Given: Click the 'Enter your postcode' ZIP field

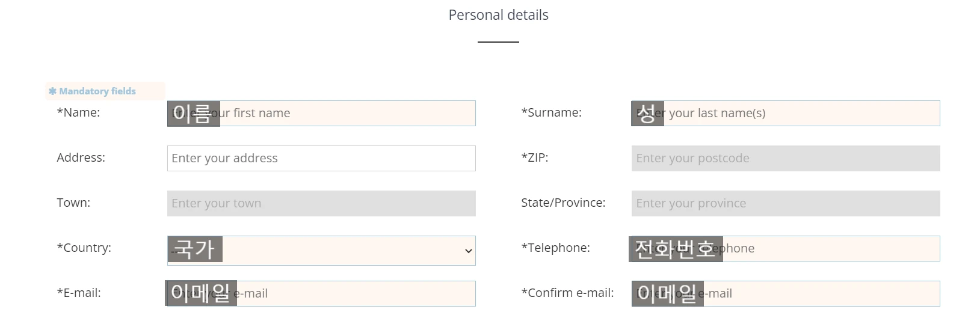Looking at the screenshot, I should tap(785, 159).
